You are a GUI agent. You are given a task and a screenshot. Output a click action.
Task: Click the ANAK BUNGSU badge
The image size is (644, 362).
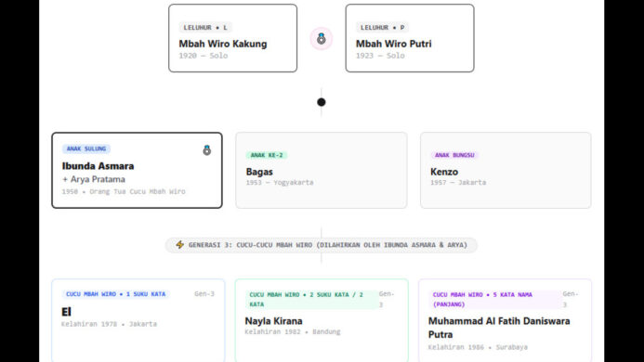click(x=454, y=155)
